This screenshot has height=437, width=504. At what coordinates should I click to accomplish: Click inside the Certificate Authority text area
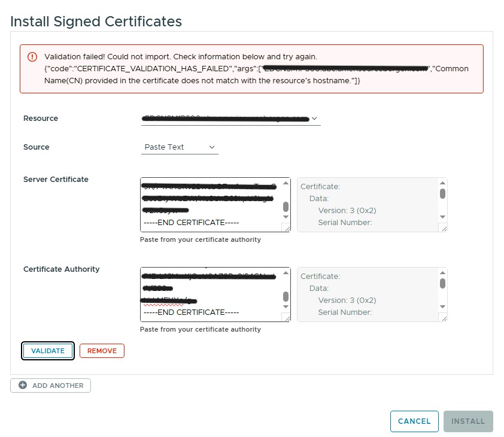pyautogui.click(x=211, y=294)
